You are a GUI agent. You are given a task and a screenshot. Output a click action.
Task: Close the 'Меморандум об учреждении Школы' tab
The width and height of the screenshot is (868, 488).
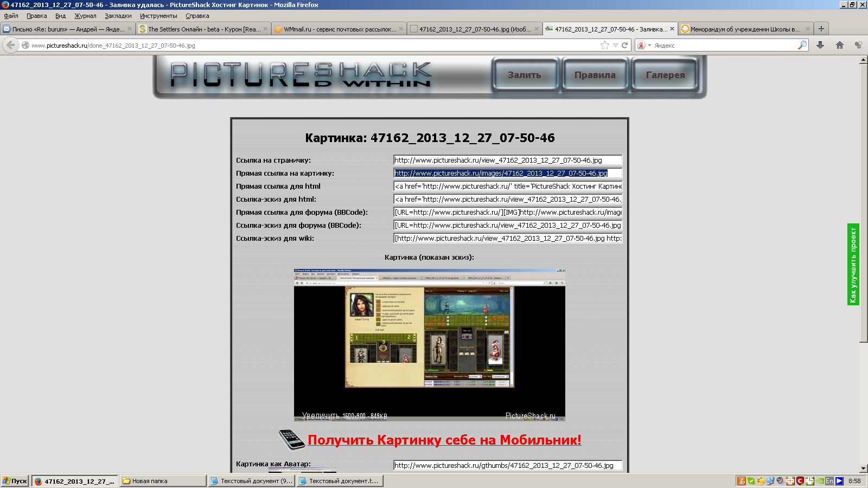coord(808,29)
